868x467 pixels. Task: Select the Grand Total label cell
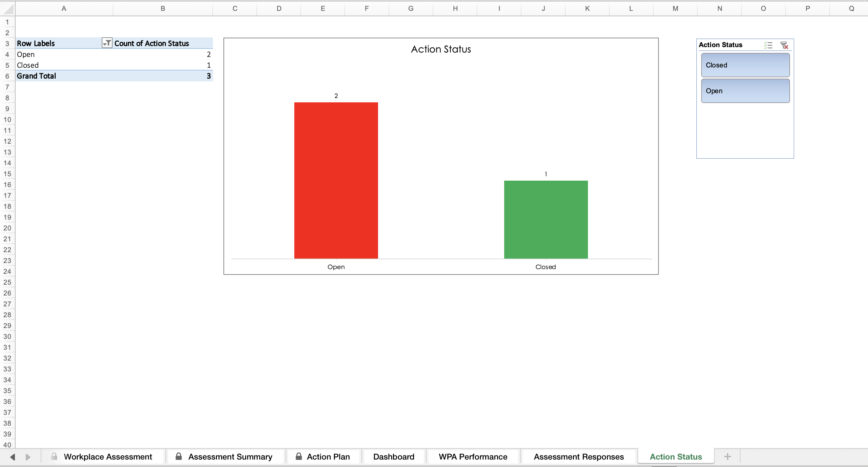64,76
